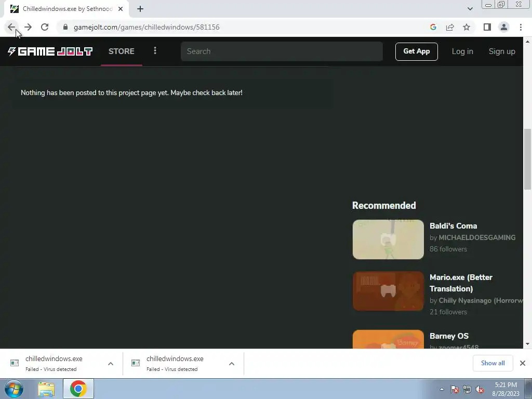Open Barney OS thumbnail

coord(388,339)
